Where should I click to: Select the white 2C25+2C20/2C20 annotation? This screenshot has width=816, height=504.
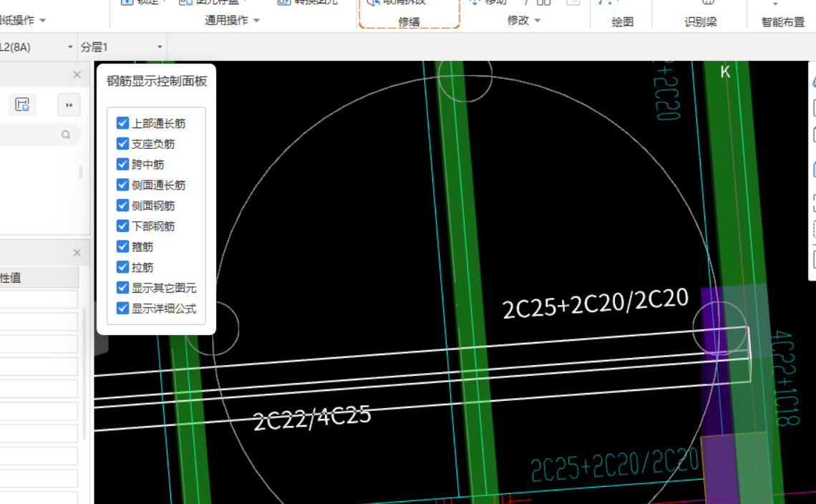[596, 303]
